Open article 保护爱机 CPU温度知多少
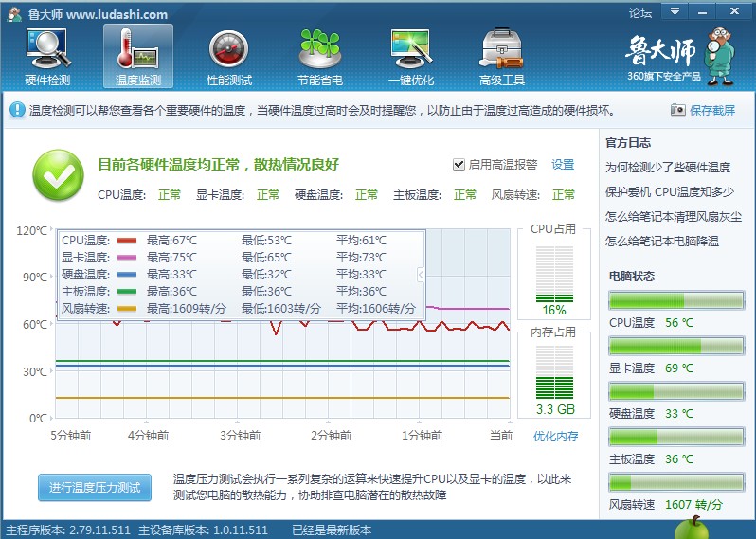756x539 pixels. (670, 192)
